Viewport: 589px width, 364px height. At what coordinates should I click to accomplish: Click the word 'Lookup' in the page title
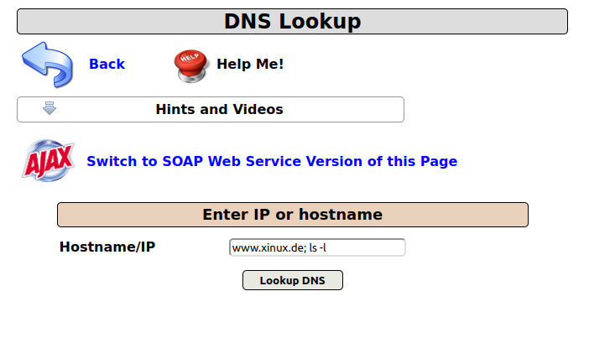coord(321,22)
